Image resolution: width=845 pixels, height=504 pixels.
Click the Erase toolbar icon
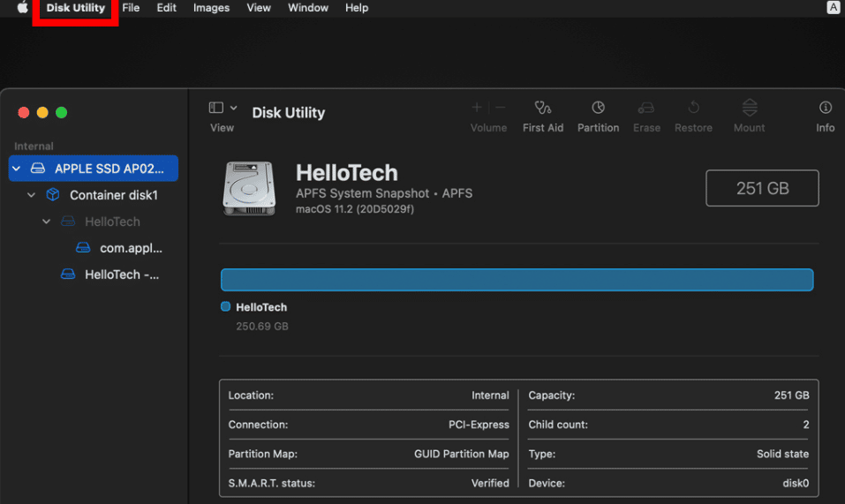(x=646, y=108)
